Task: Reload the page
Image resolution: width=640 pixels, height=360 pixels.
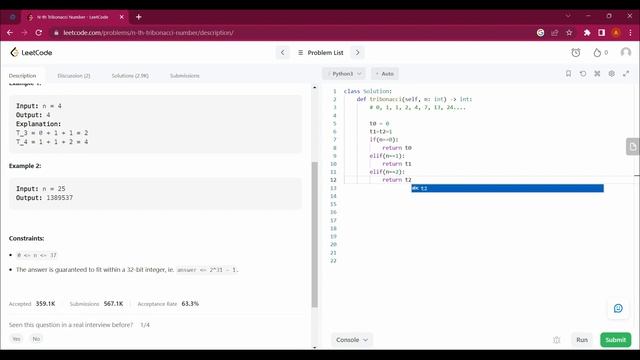Action: tap(39, 33)
